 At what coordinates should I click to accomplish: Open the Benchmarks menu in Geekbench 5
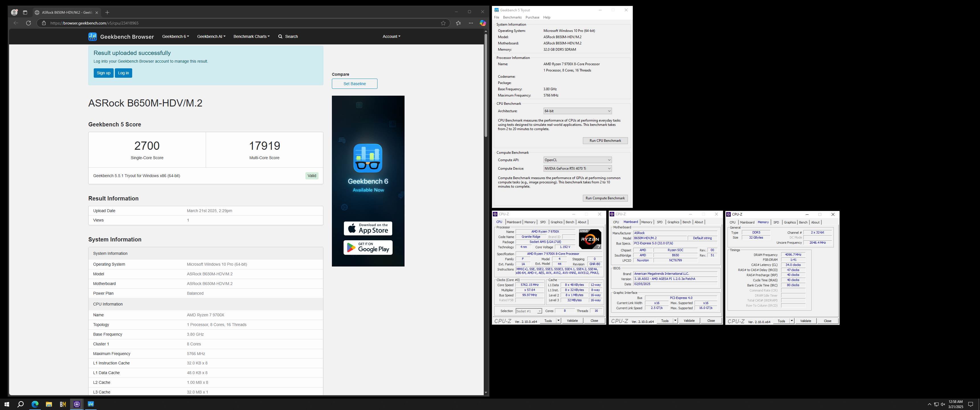[x=512, y=17]
